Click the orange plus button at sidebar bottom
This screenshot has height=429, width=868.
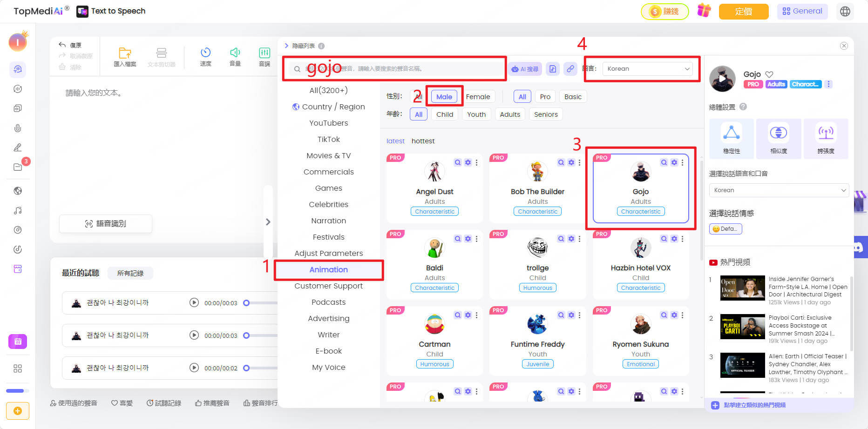tap(18, 411)
